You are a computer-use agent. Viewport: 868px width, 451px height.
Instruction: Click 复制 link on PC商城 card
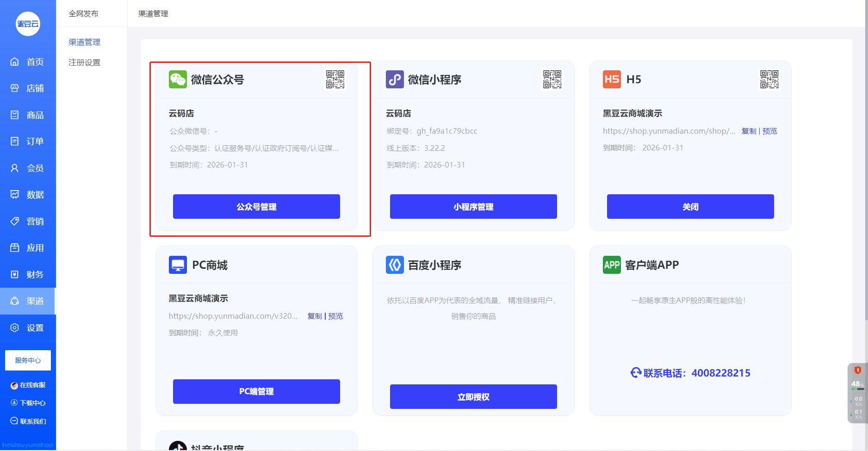[315, 316]
